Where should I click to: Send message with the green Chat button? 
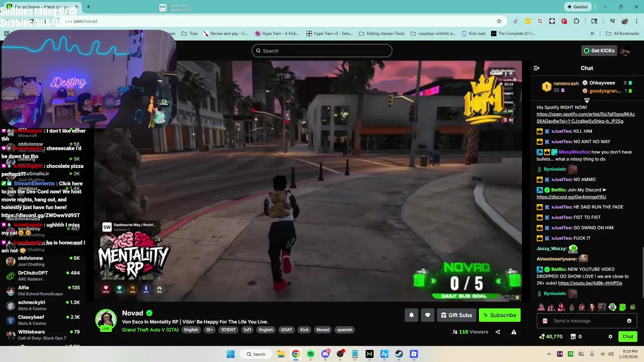[x=628, y=336]
